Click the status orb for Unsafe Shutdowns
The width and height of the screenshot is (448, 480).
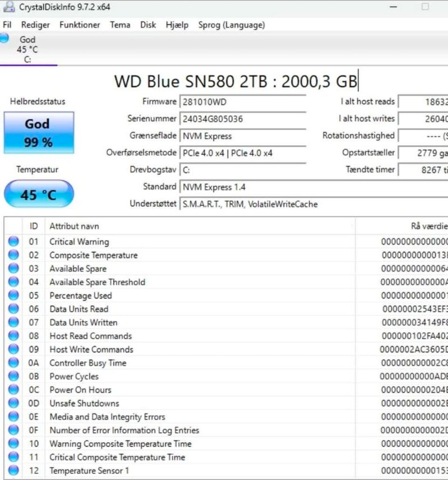[x=14, y=403]
